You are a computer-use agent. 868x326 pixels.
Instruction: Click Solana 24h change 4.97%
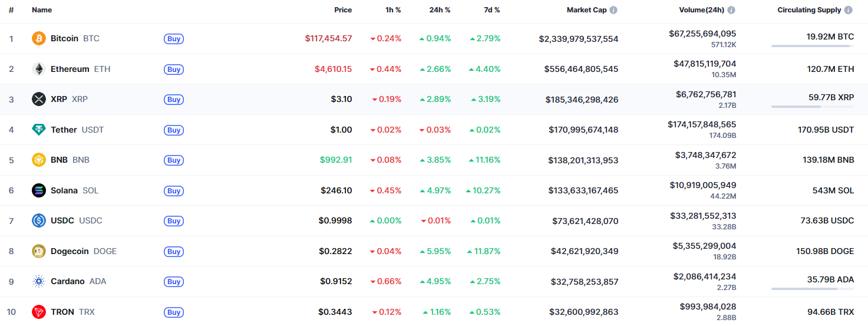pos(435,190)
